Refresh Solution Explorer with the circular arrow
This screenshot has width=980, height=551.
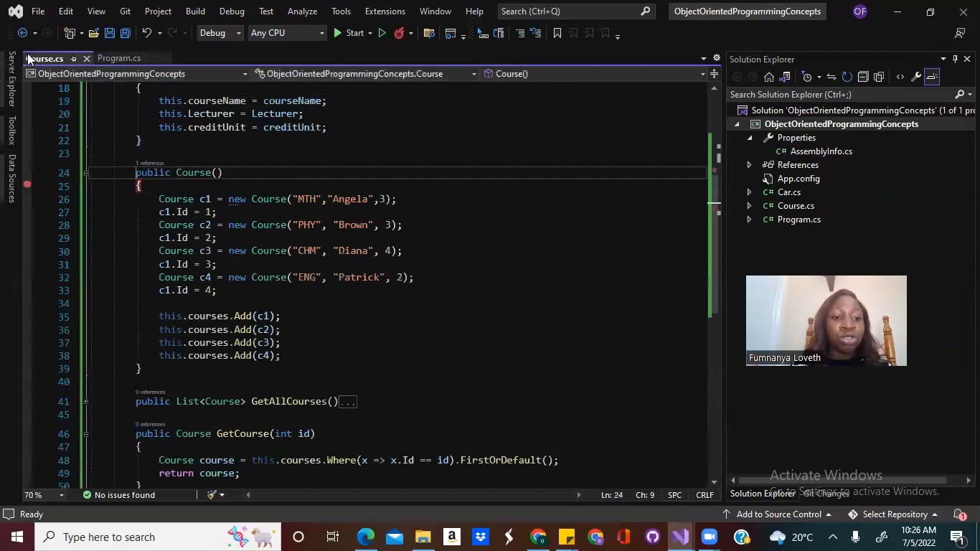[847, 77]
